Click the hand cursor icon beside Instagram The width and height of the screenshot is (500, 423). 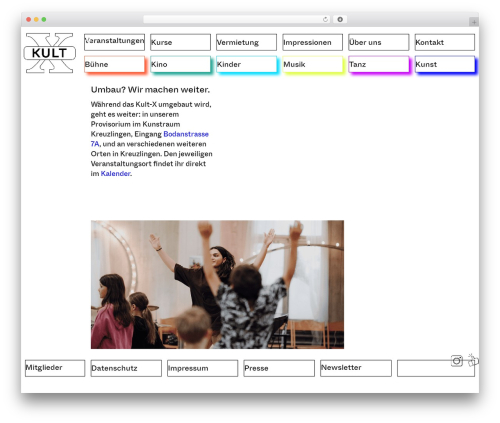pyautogui.click(x=473, y=360)
